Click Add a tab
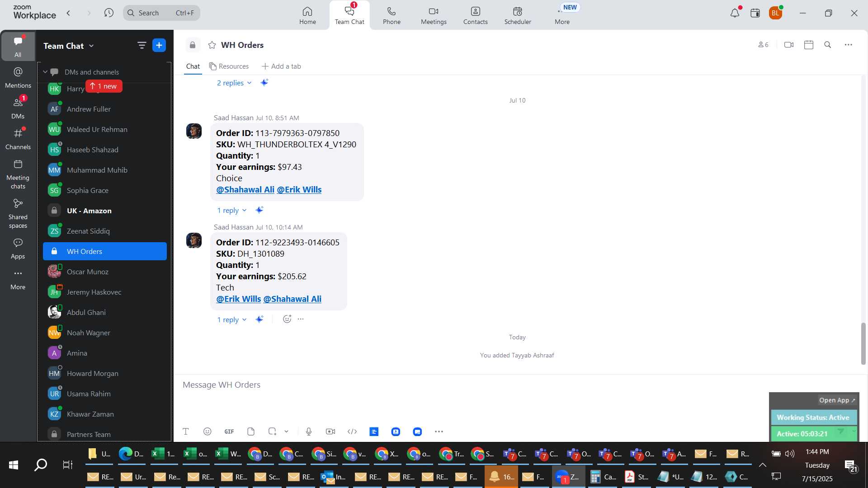This screenshot has width=868, height=488. point(281,66)
